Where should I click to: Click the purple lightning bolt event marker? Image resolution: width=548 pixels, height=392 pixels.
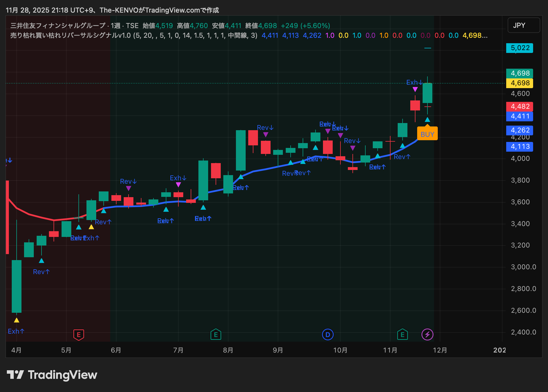(x=427, y=334)
